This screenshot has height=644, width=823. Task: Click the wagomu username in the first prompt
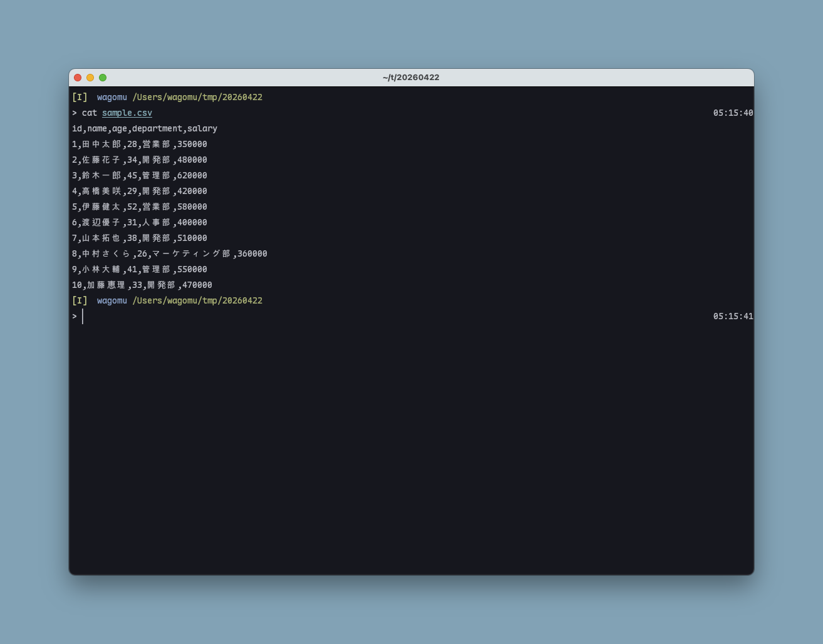(x=111, y=98)
